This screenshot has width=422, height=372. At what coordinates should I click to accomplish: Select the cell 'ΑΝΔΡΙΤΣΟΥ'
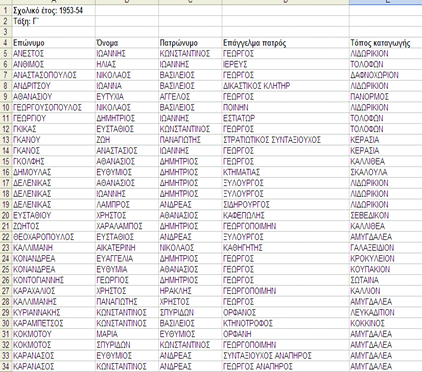[x=53, y=86]
